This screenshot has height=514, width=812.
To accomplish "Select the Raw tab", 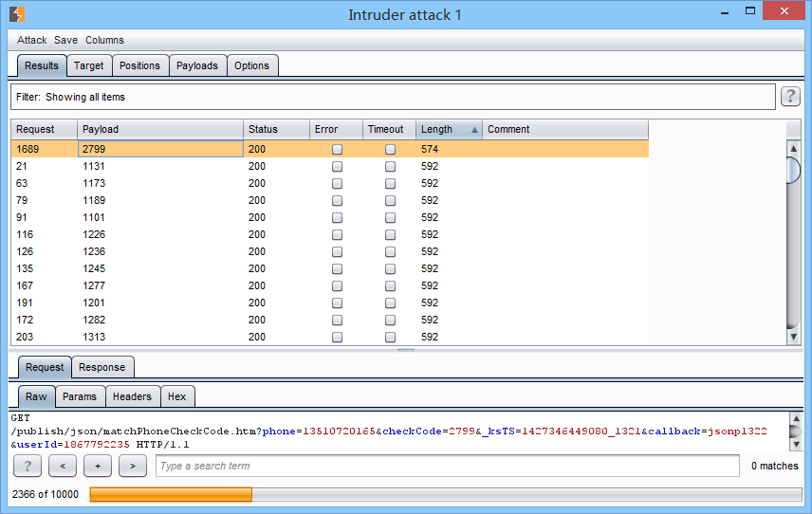I will click(36, 396).
